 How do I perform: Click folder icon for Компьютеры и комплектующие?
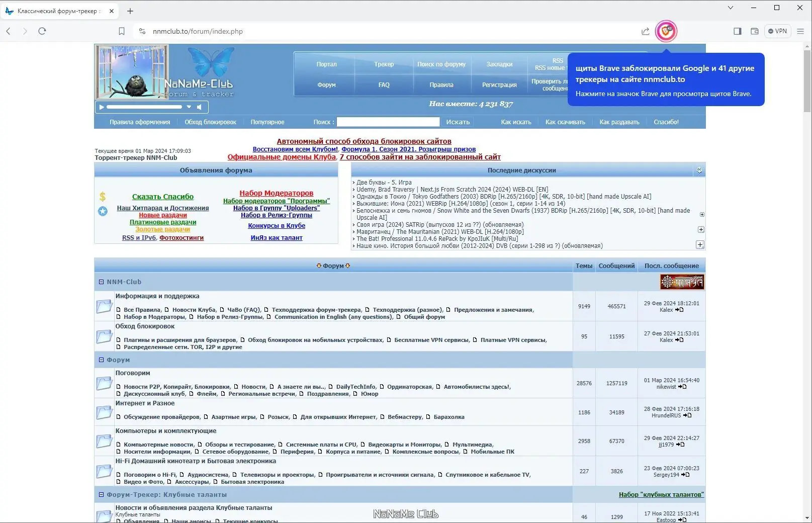pyautogui.click(x=104, y=441)
